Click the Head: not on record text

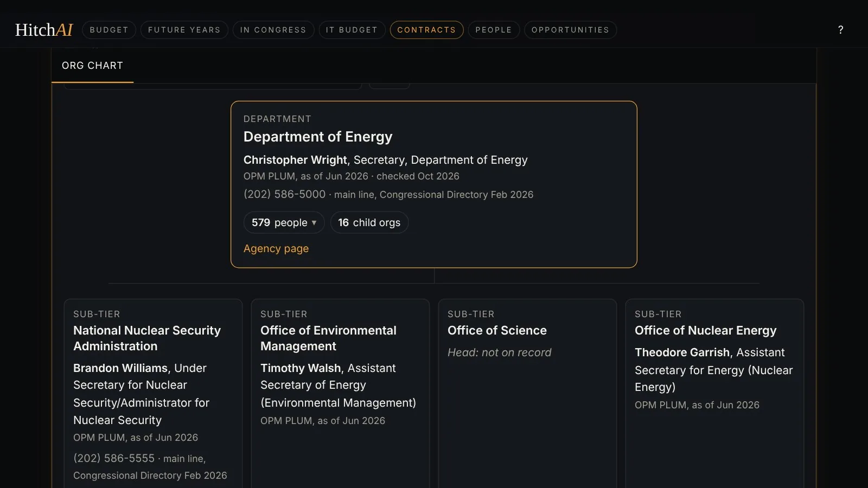click(499, 352)
